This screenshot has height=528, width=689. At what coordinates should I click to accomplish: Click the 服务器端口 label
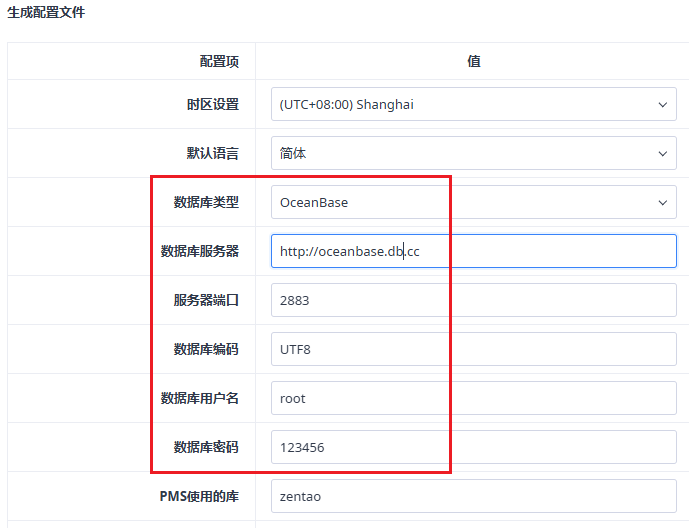coord(206,300)
